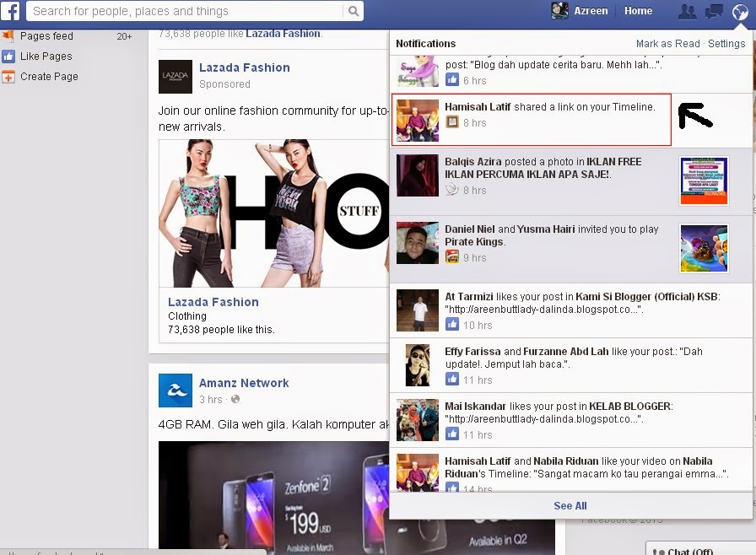The height and width of the screenshot is (555, 756).
Task: Click the public globe icon on Amanz post
Action: click(x=235, y=400)
